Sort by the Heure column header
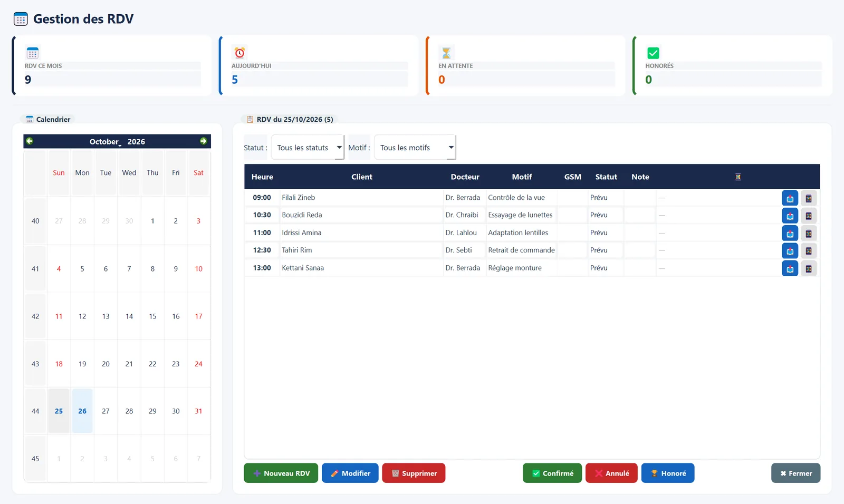The height and width of the screenshot is (504, 844). click(x=262, y=177)
